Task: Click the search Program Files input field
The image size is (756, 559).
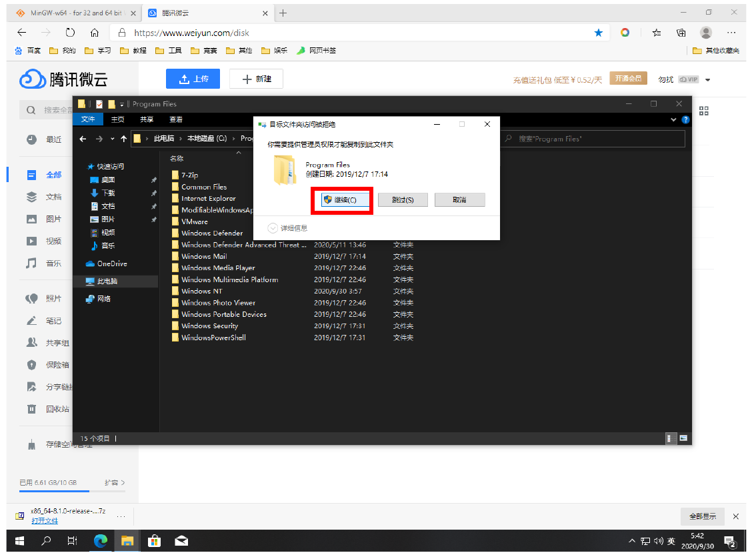Action: point(593,139)
